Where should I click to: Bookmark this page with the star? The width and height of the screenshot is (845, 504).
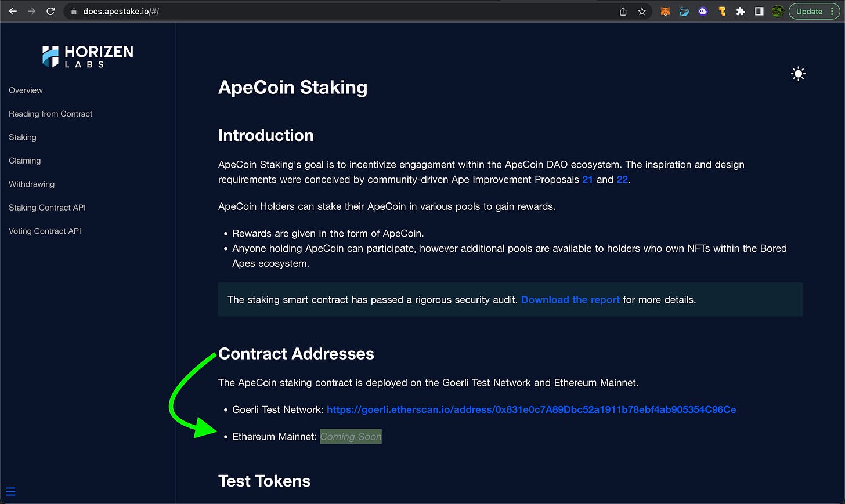click(x=640, y=11)
